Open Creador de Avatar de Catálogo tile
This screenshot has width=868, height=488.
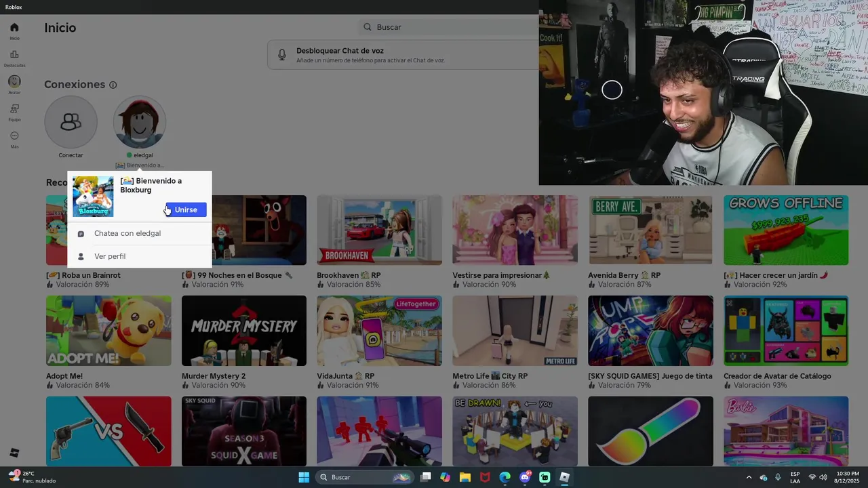(786, 331)
